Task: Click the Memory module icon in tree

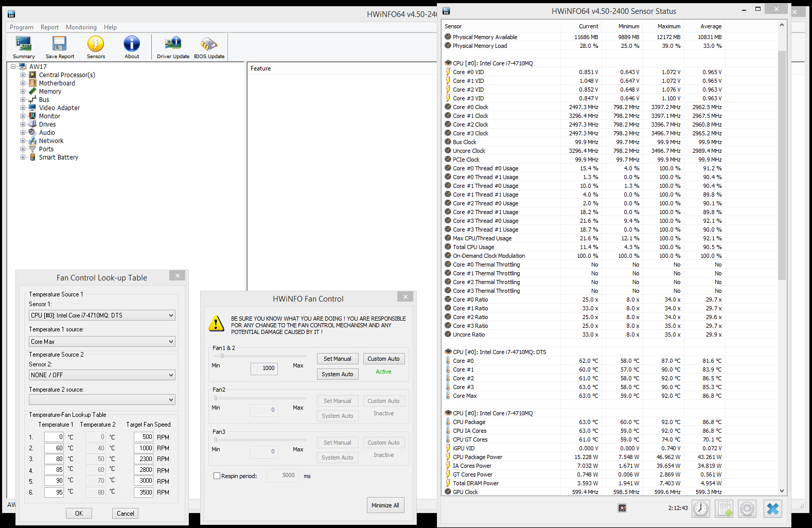Action: pos(32,91)
